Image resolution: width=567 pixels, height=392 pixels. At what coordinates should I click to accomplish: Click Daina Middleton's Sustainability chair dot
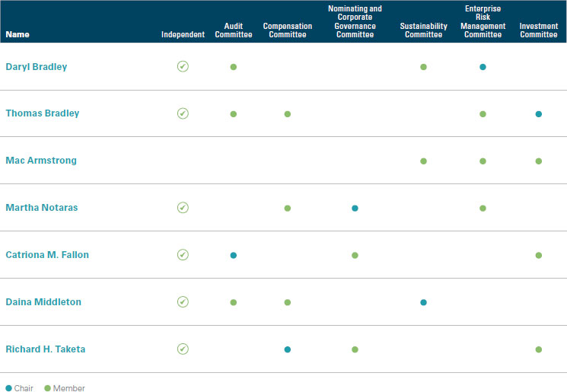pos(423,302)
